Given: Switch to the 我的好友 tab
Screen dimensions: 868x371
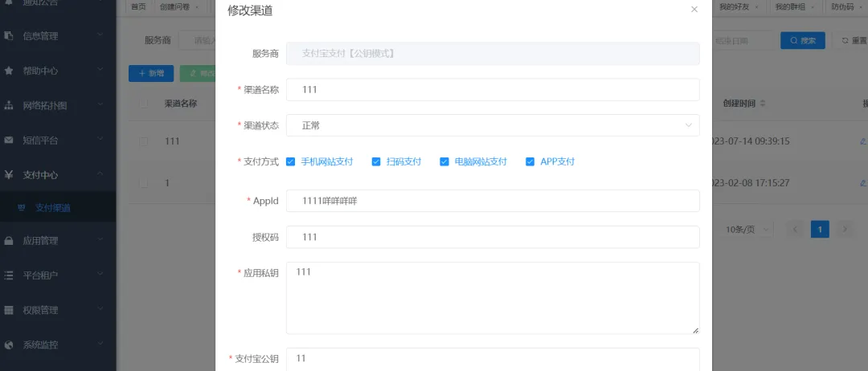Looking at the screenshot, I should tap(739, 7).
